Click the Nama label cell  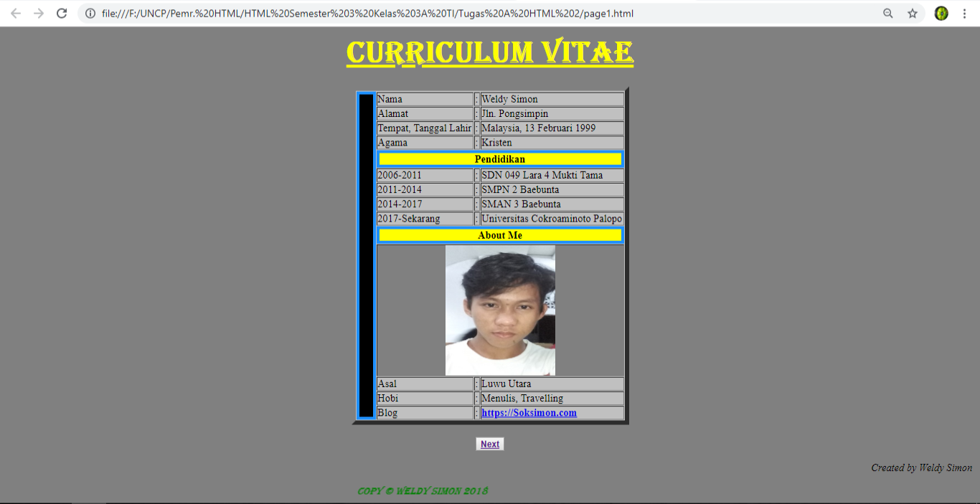(x=425, y=99)
